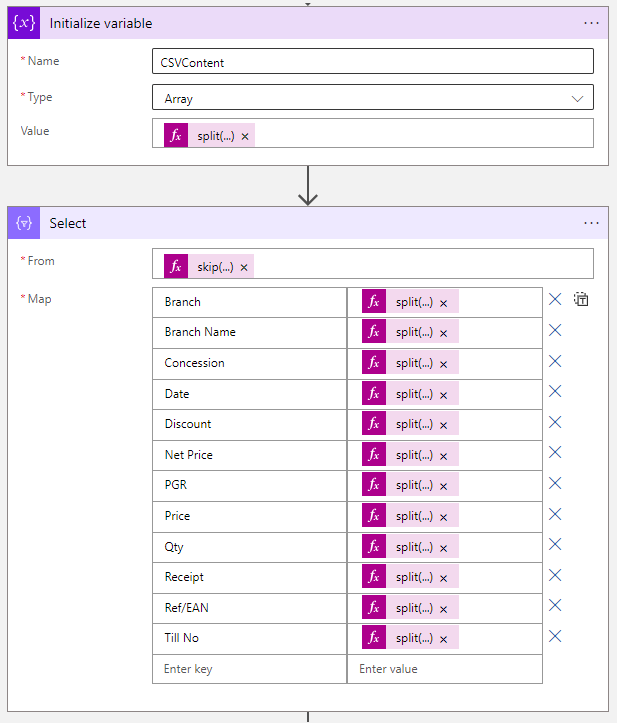The image size is (617, 723).
Task: Open Initialize variable action options menu
Action: [x=592, y=22]
